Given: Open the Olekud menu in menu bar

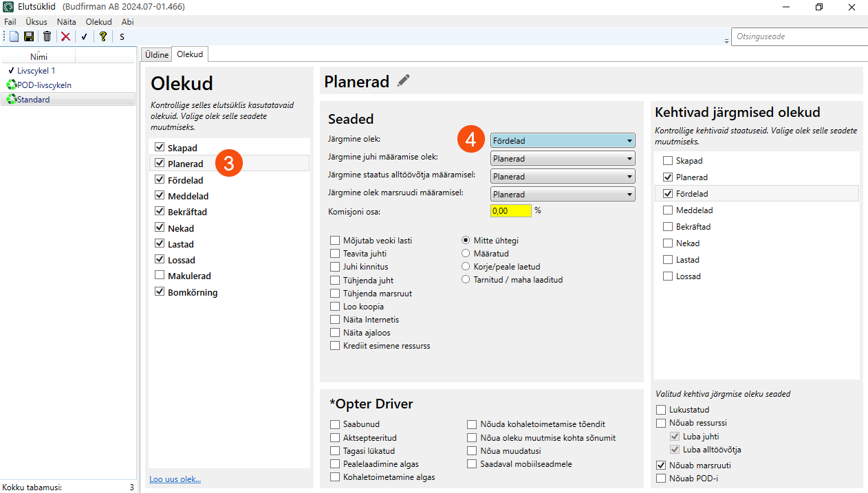Looking at the screenshot, I should [98, 22].
